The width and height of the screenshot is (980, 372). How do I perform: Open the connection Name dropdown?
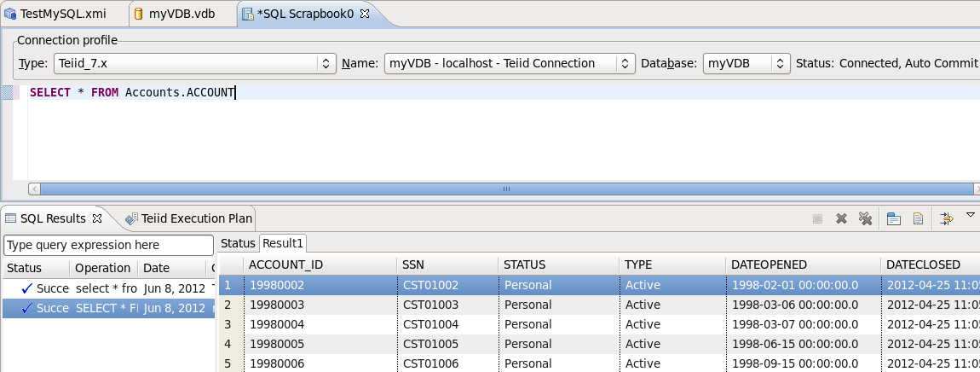click(510, 63)
